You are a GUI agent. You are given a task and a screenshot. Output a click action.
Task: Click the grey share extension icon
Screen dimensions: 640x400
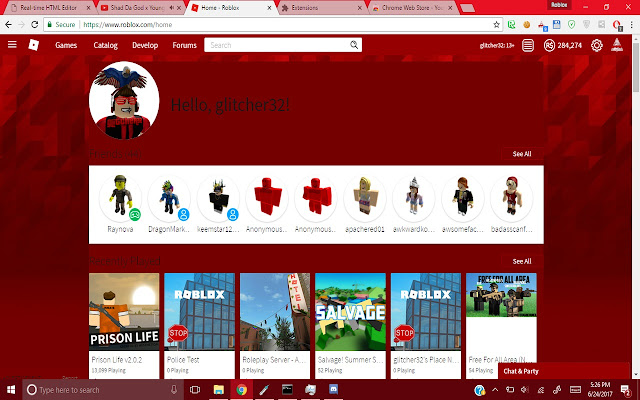601,24
